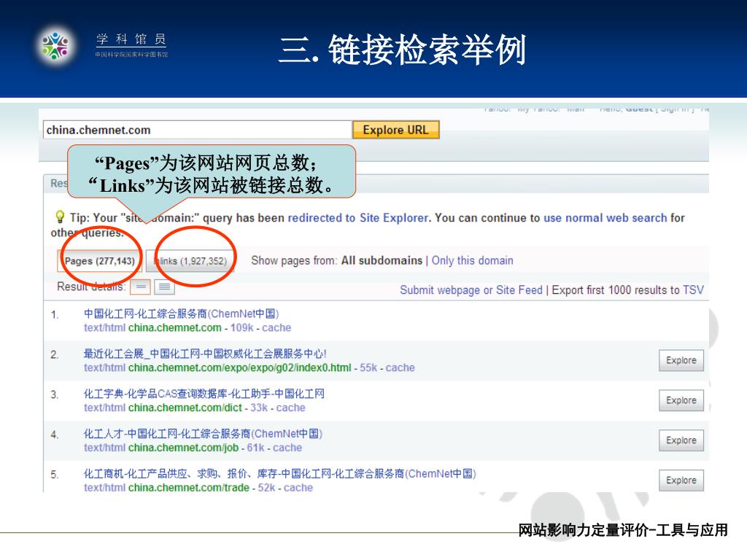Click the china.chemnet.com/dict URL text
Screen dimensions: 747x560
185,408
